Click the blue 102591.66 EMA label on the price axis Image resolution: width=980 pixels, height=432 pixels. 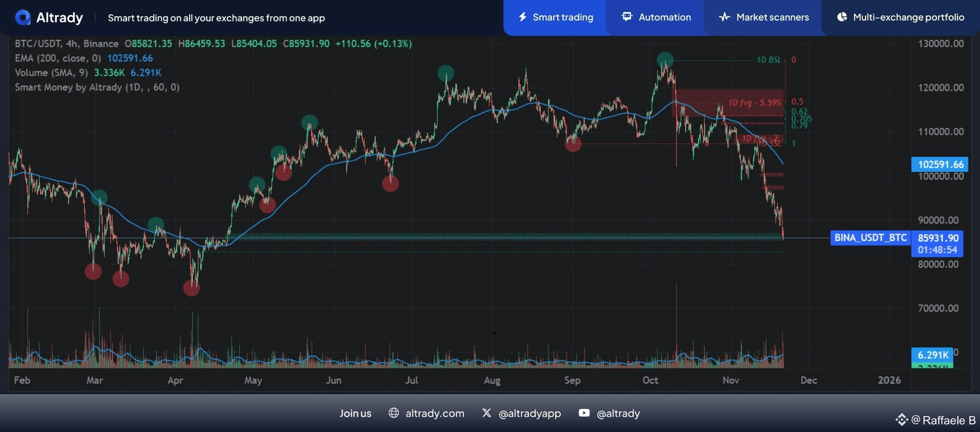[x=940, y=165]
